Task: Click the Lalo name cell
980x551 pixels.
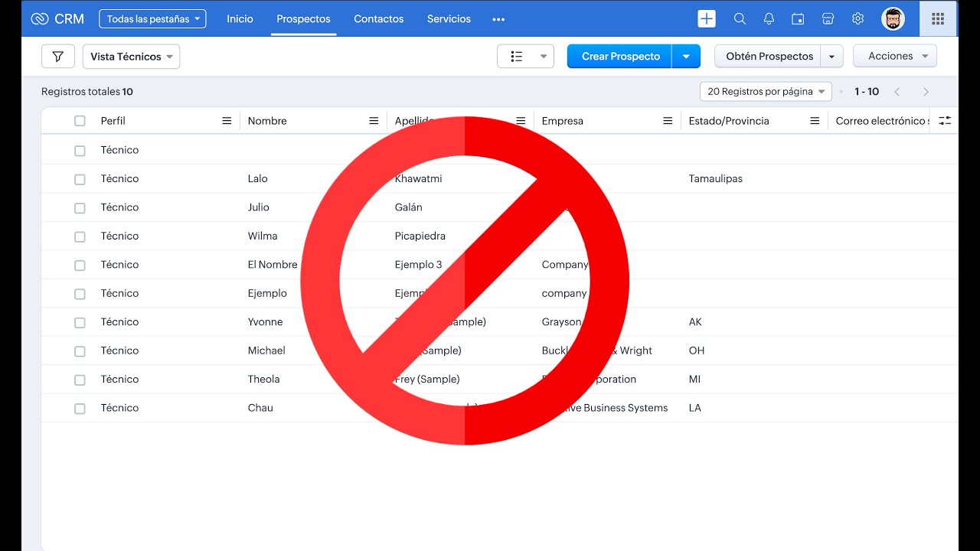Action: (258, 179)
